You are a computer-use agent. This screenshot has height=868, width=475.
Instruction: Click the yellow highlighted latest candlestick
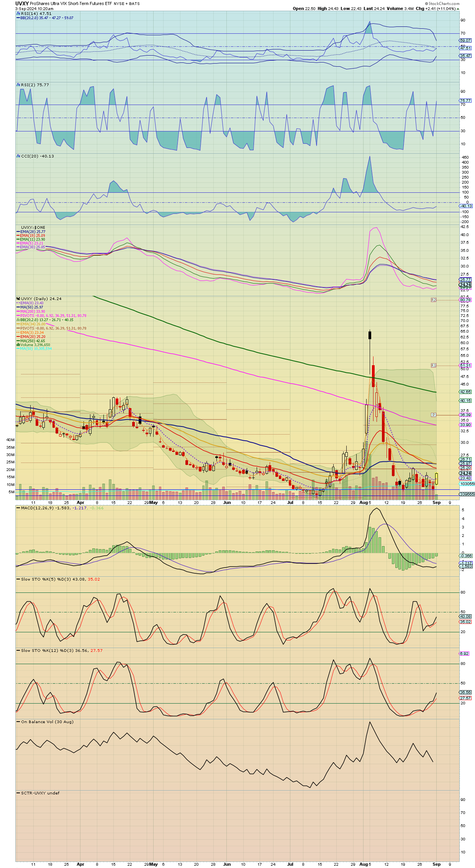pos(436,479)
